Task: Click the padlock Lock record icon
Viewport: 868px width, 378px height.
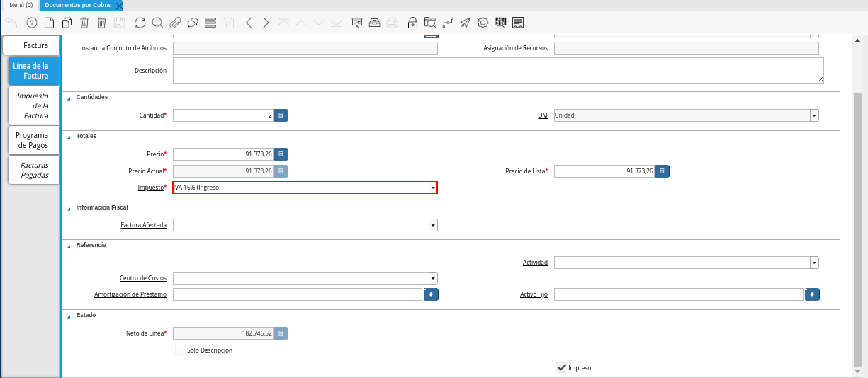Action: pos(413,23)
